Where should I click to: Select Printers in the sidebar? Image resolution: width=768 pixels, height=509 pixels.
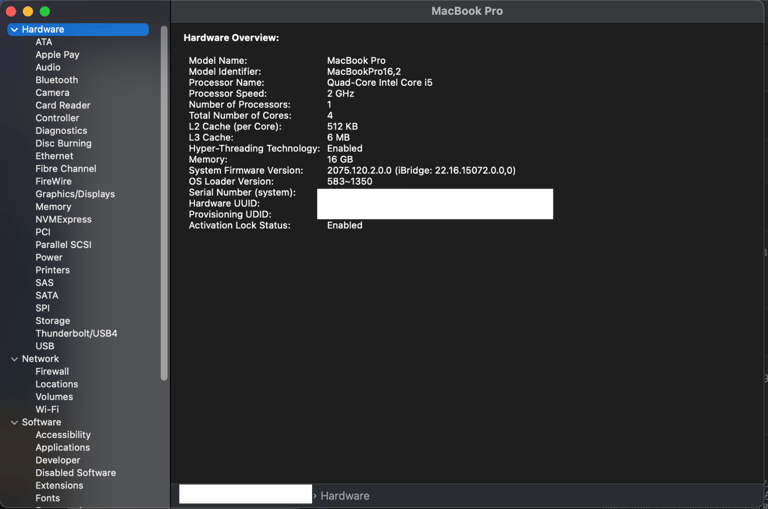(x=53, y=270)
